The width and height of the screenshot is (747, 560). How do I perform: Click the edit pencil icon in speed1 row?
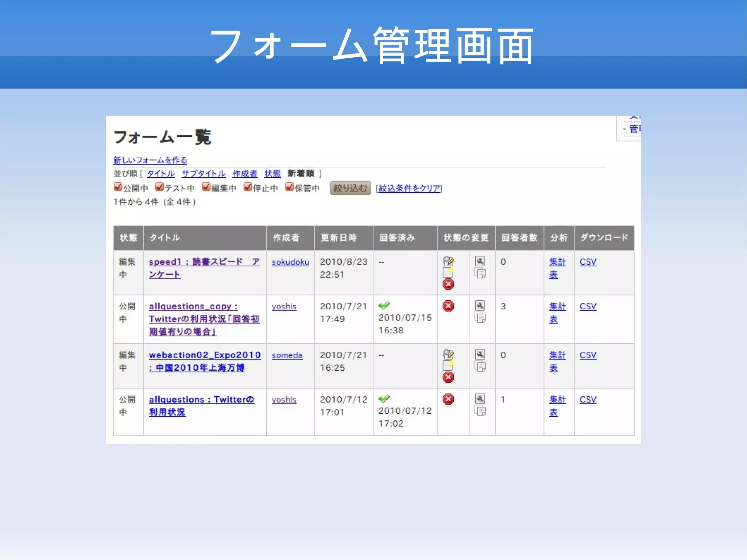coord(448,261)
